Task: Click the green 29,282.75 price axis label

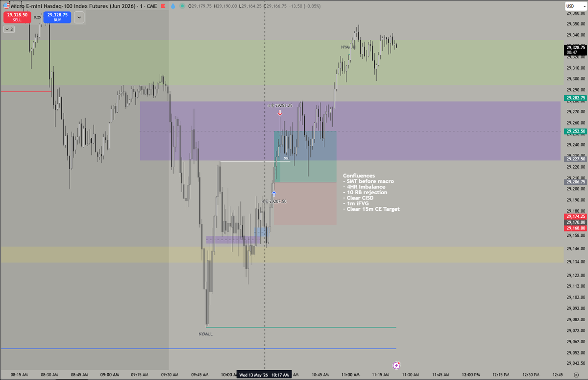Action: pos(576,98)
